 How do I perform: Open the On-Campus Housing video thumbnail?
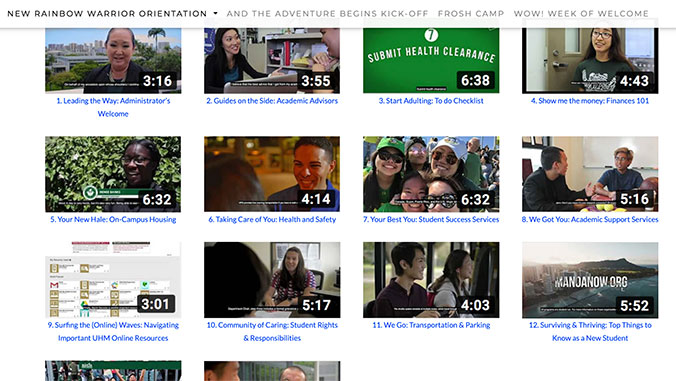pos(113,174)
